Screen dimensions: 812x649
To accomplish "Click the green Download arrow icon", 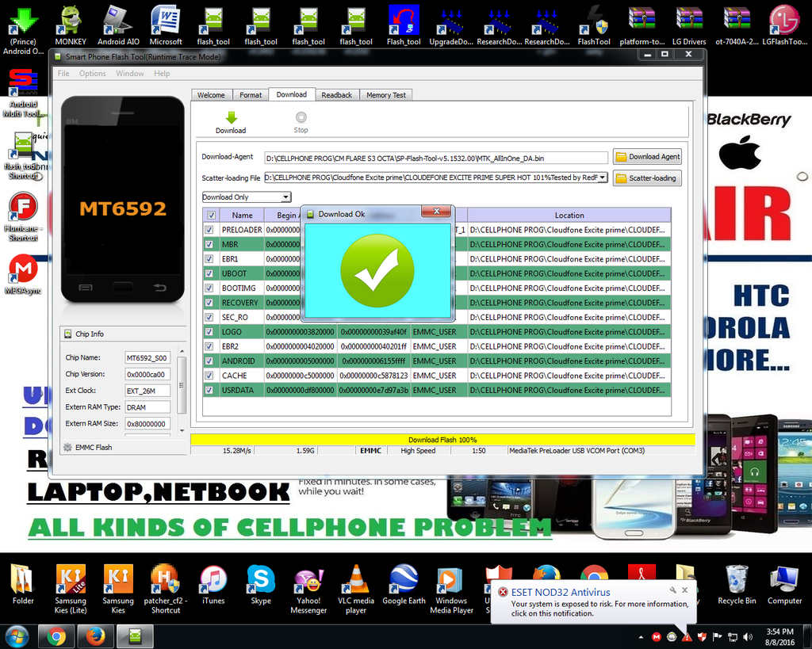I will click(231, 117).
